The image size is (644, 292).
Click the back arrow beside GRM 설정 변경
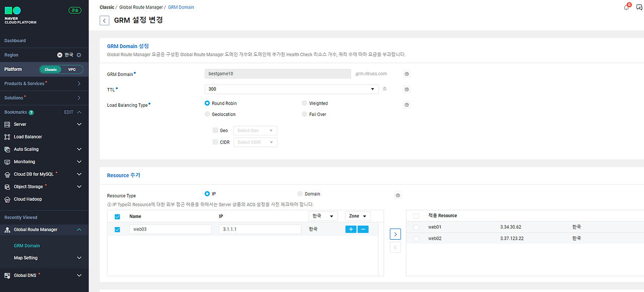(104, 21)
